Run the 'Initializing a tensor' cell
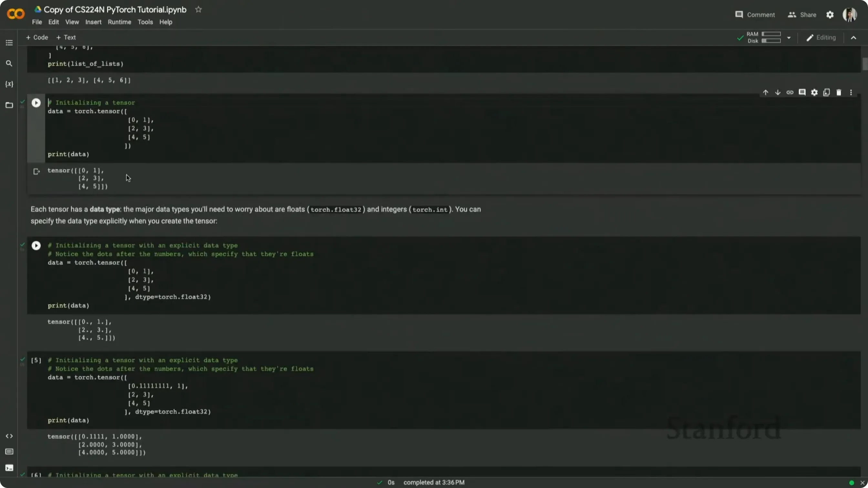868x488 pixels. pyautogui.click(x=36, y=103)
